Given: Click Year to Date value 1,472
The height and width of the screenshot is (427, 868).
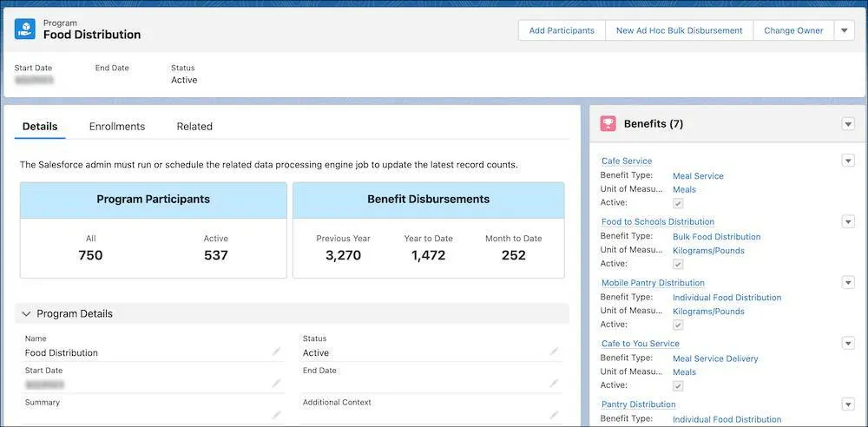Looking at the screenshot, I should [x=428, y=255].
